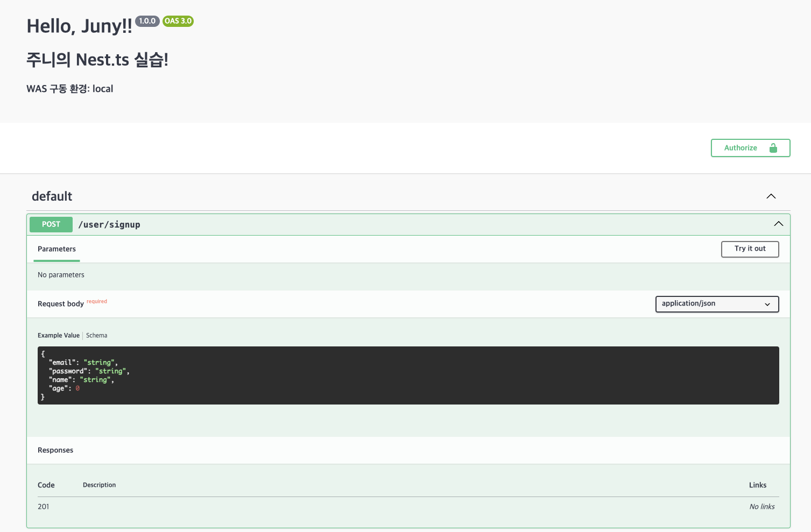Click the Request body label
The height and width of the screenshot is (532, 811).
click(x=61, y=304)
